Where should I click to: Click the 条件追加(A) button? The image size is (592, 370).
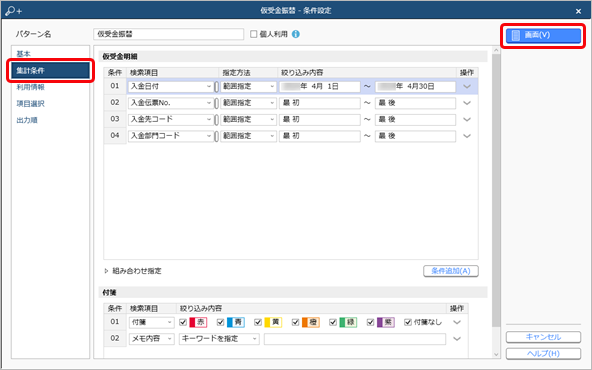(451, 271)
